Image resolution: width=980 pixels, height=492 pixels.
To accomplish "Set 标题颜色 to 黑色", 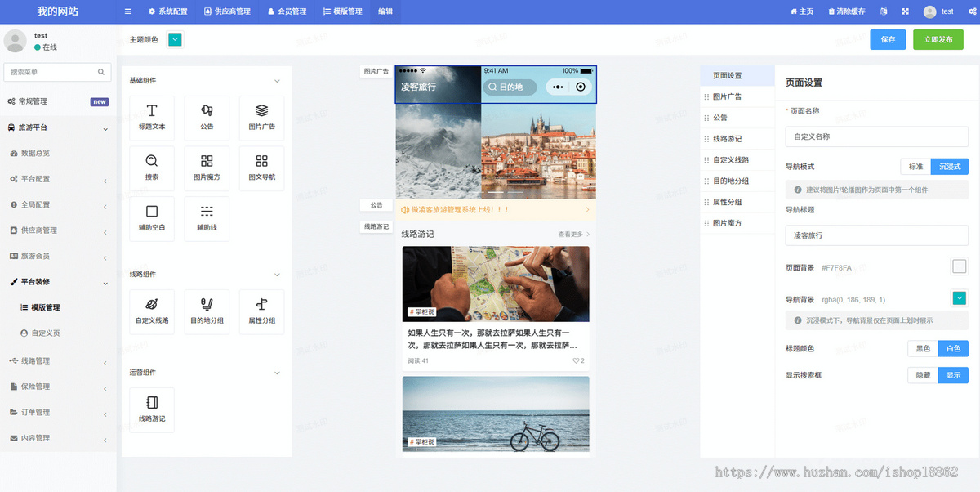I will tap(922, 347).
